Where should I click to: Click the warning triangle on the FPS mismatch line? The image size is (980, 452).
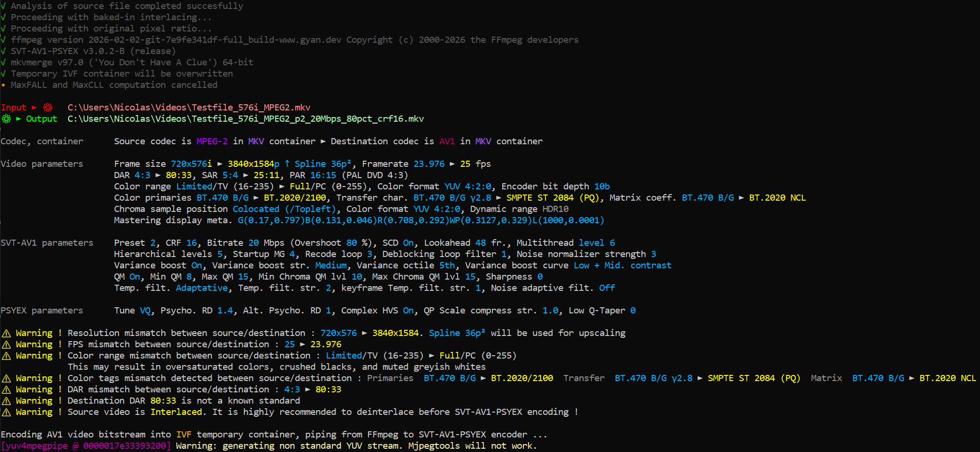point(6,344)
